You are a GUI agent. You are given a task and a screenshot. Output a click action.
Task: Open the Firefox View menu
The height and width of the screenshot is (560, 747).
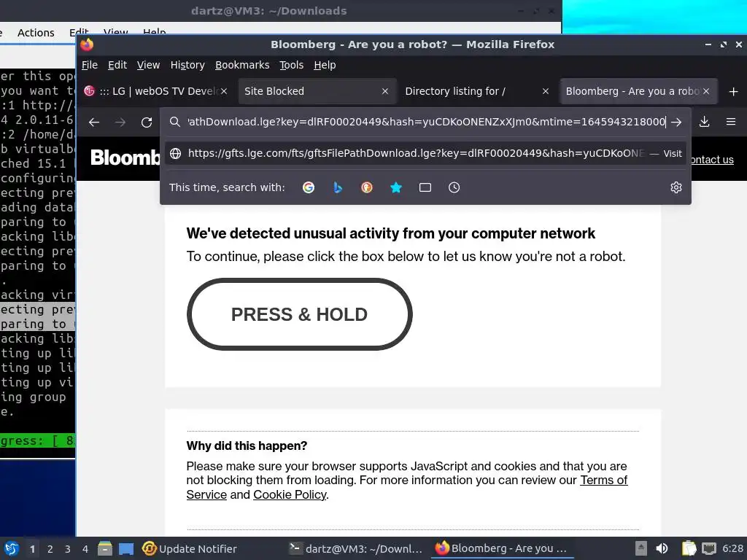tap(148, 65)
